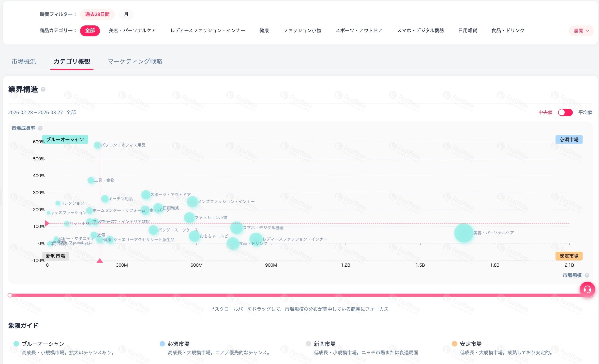
Task: Open customer support headset chat button
Action: [x=587, y=289]
